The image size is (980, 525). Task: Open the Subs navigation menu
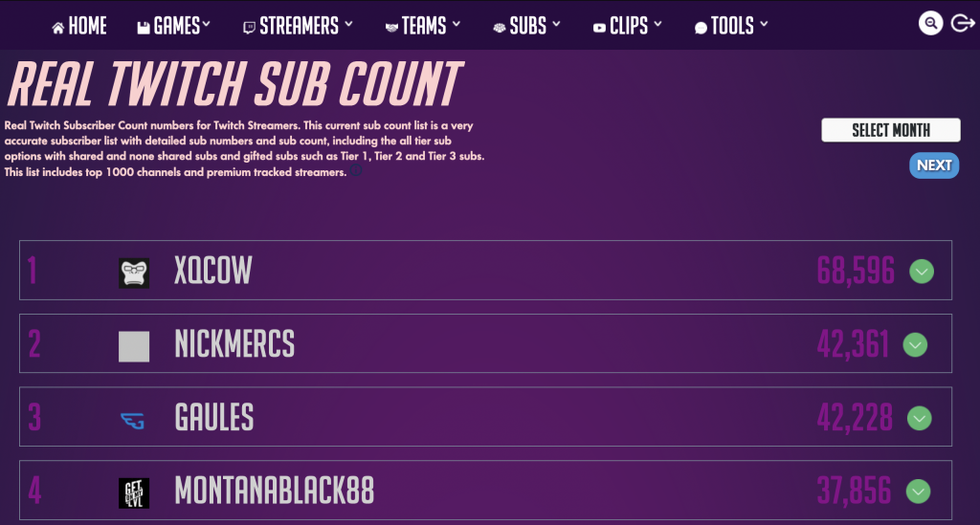(x=527, y=26)
